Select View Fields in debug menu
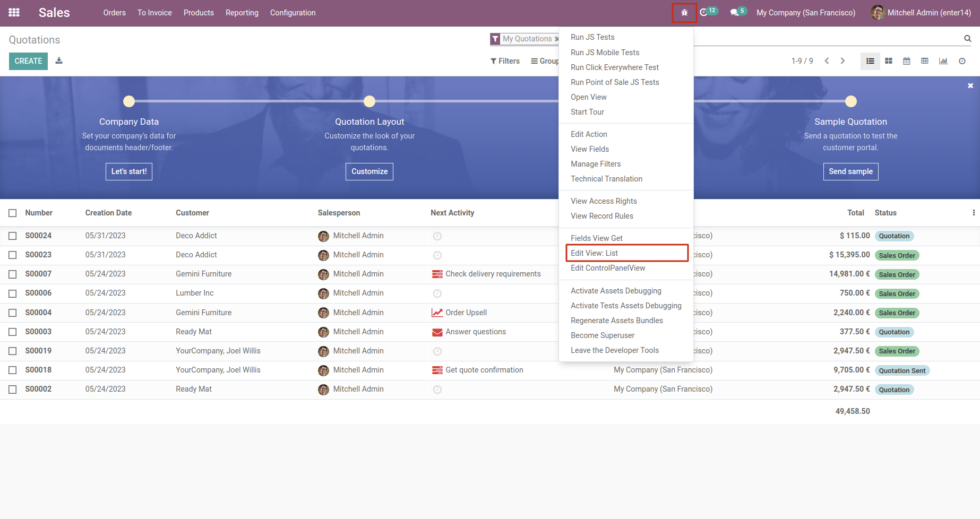The height and width of the screenshot is (519, 980). 626,149
